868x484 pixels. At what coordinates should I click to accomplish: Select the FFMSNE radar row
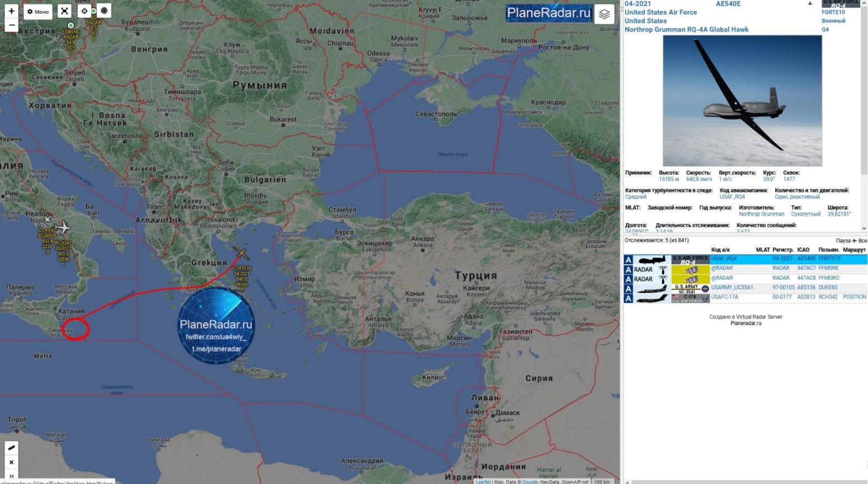(745, 269)
